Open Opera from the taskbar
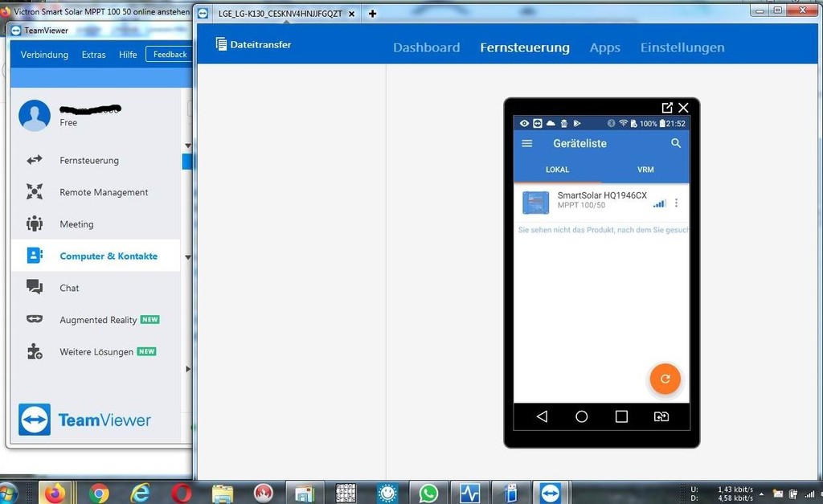 tap(181, 494)
